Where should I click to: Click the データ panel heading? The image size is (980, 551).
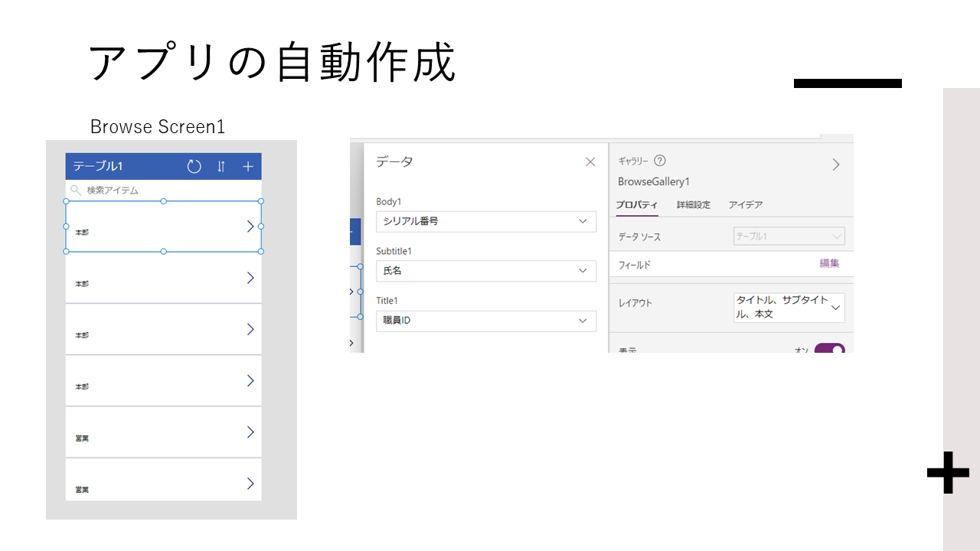[394, 161]
